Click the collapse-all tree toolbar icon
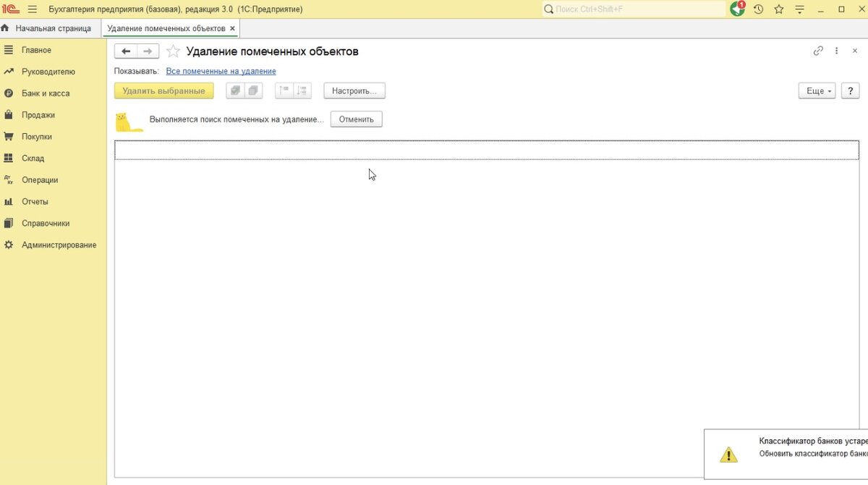Viewport: 868px width, 485px height. (284, 91)
